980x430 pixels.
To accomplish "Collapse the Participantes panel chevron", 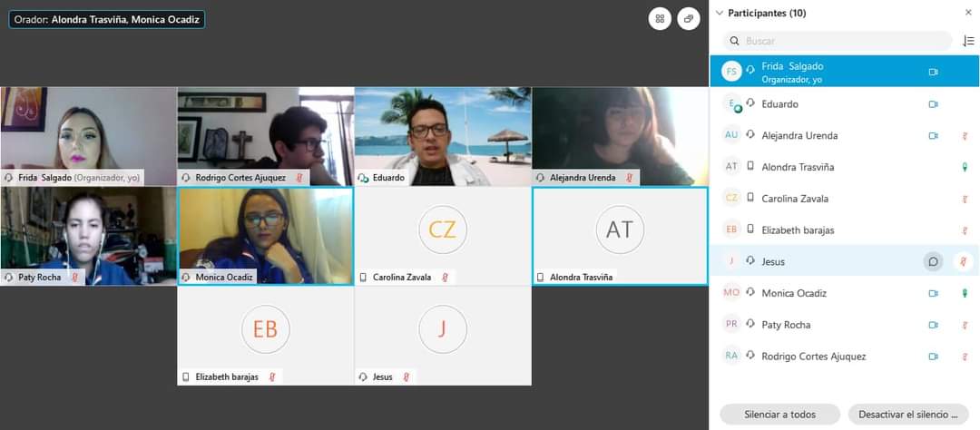I will (x=720, y=13).
